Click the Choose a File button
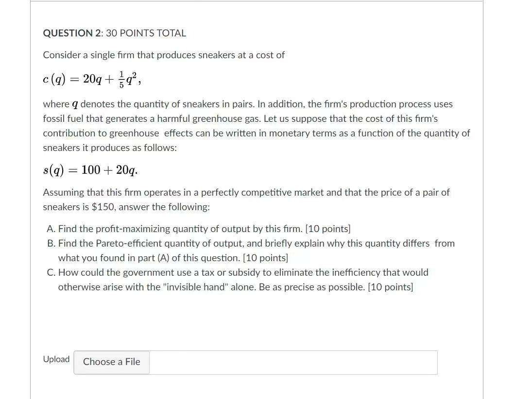This screenshot has height=399, width=532. pyautogui.click(x=111, y=362)
